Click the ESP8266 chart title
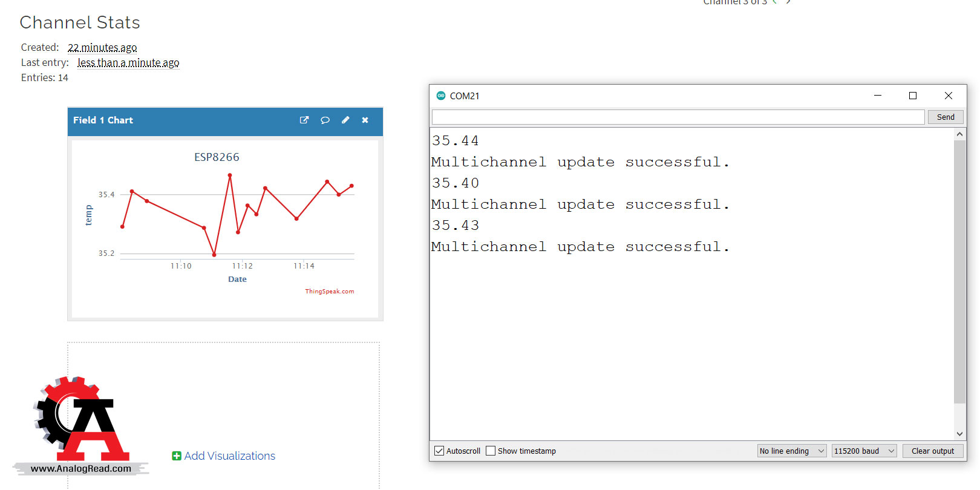The image size is (980, 490). [217, 157]
